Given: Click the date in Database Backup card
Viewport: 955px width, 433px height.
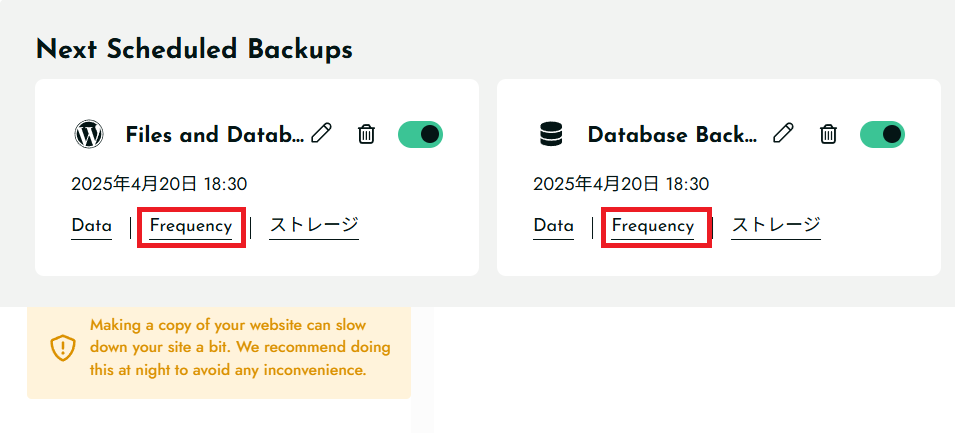Looking at the screenshot, I should [621, 184].
